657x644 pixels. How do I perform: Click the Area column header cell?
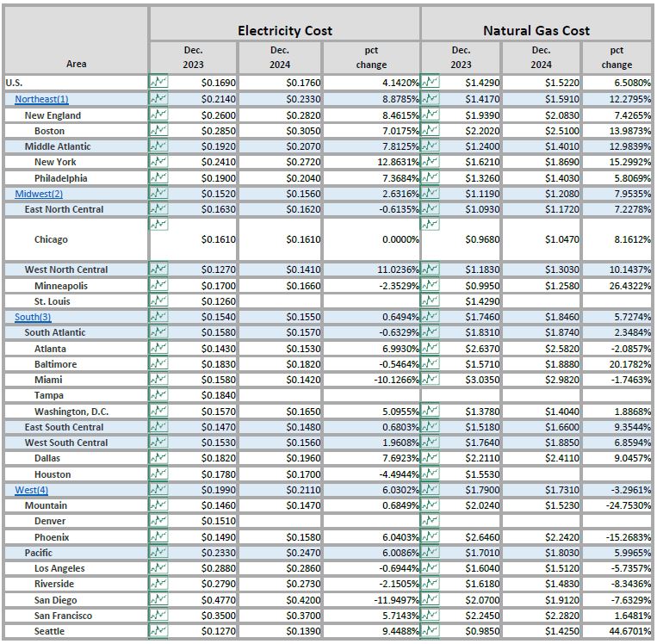76,64
